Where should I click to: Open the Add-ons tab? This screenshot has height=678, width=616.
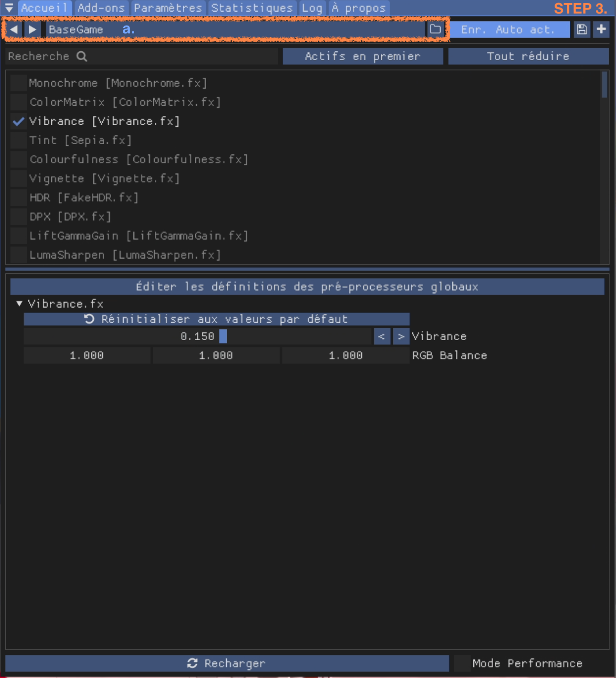pyautogui.click(x=101, y=8)
